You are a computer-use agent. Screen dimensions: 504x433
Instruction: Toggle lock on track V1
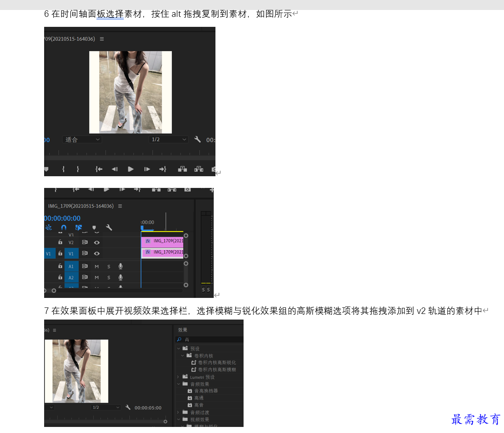click(60, 253)
